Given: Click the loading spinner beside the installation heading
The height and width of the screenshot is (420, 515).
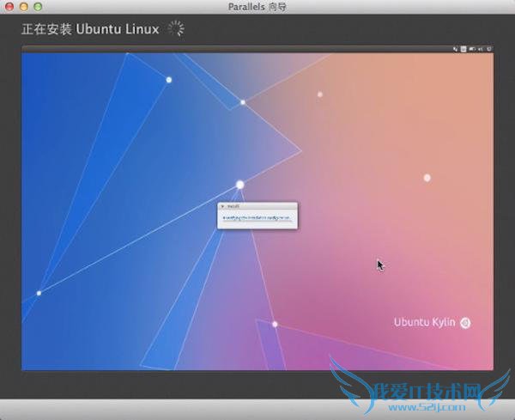Looking at the screenshot, I should pos(176,28).
